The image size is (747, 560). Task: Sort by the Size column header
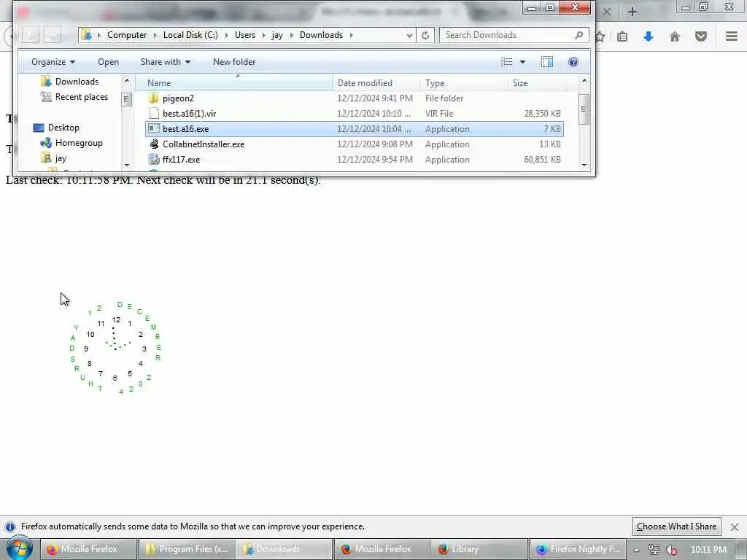(x=537, y=83)
